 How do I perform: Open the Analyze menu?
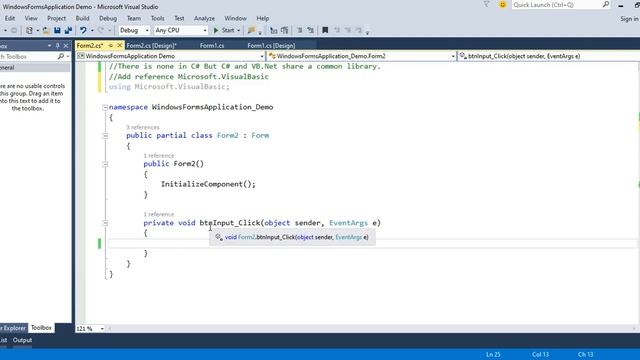pyautogui.click(x=204, y=18)
